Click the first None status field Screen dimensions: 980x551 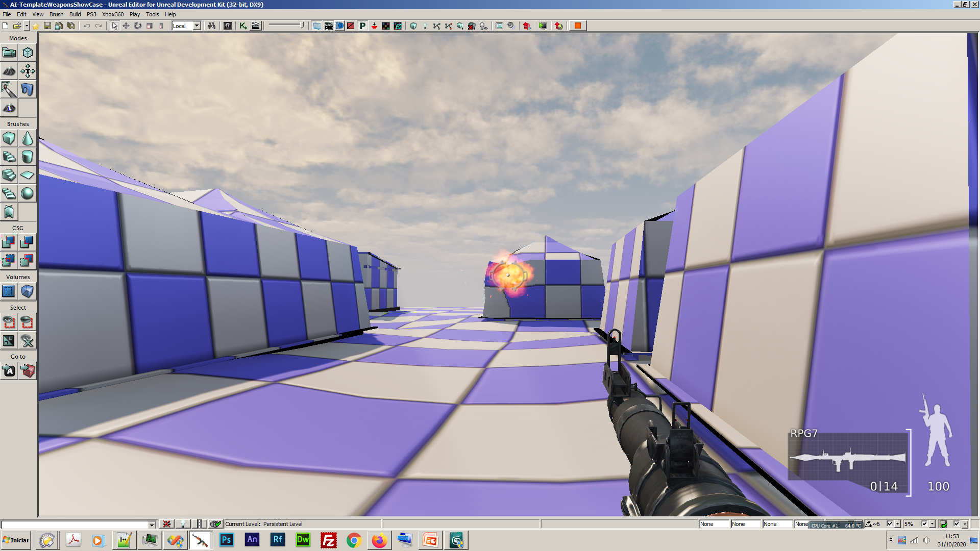tap(713, 524)
